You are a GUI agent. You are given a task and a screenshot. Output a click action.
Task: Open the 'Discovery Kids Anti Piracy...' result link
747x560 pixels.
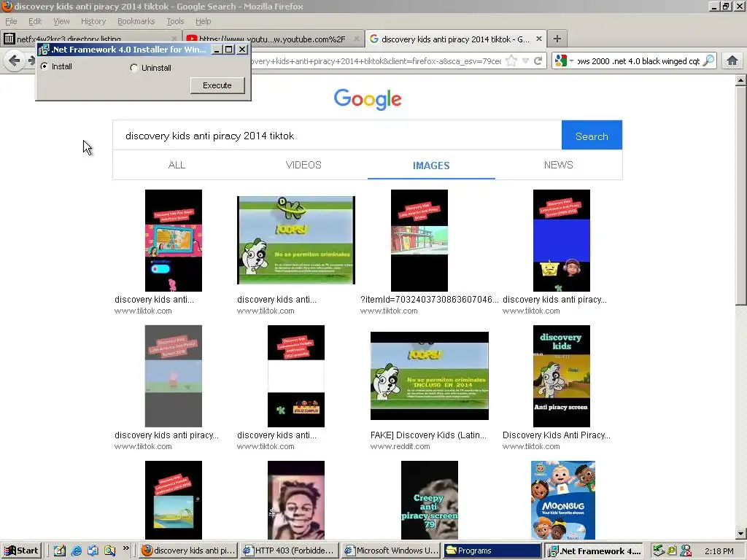click(557, 435)
